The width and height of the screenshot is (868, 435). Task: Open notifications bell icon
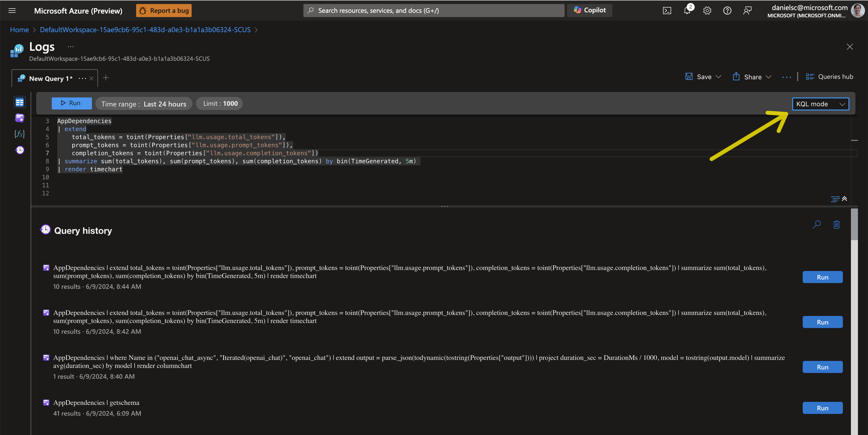tap(687, 11)
